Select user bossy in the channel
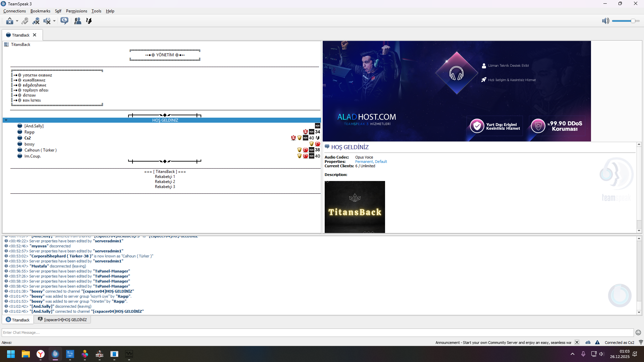Viewport: 644px width, 362px height. [x=30, y=144]
